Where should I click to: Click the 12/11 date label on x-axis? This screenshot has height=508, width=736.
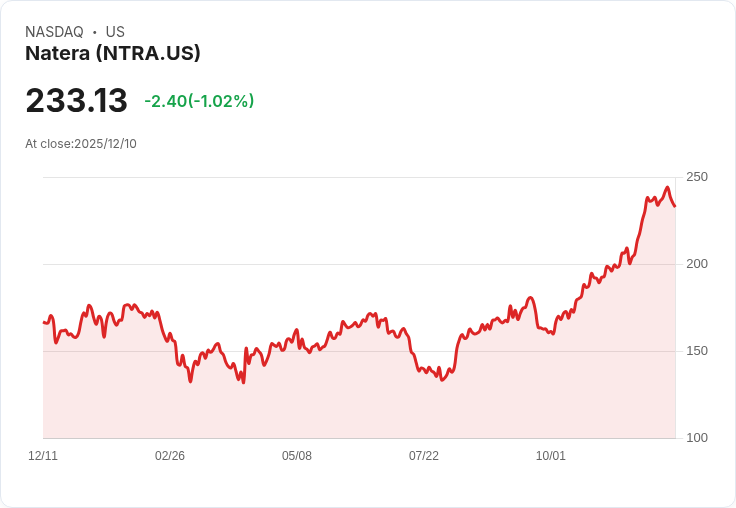pos(43,455)
